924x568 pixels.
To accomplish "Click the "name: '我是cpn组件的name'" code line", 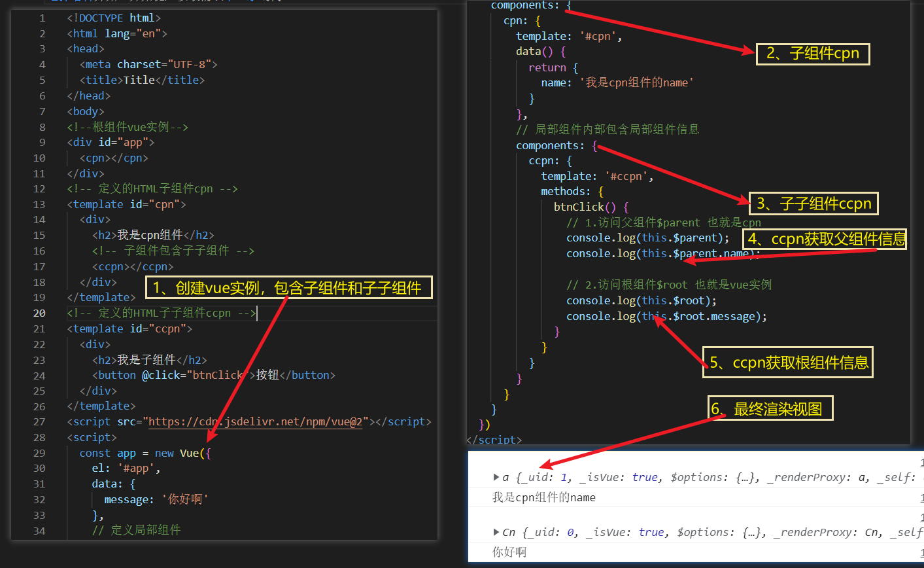I will 617,82.
